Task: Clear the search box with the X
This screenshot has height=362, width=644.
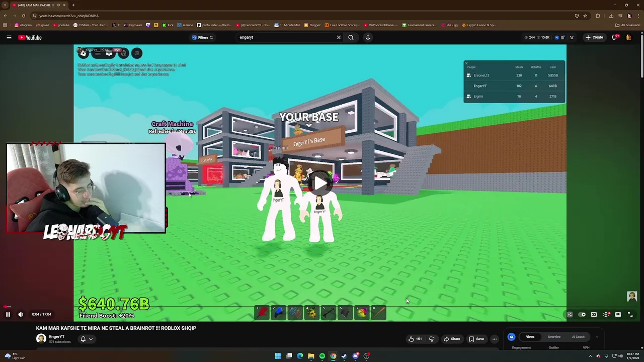Action: pos(339,37)
